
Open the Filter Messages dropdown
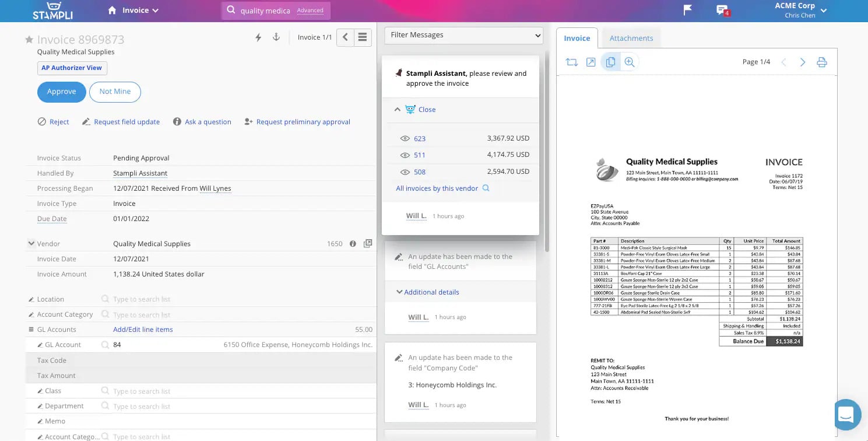pos(463,35)
